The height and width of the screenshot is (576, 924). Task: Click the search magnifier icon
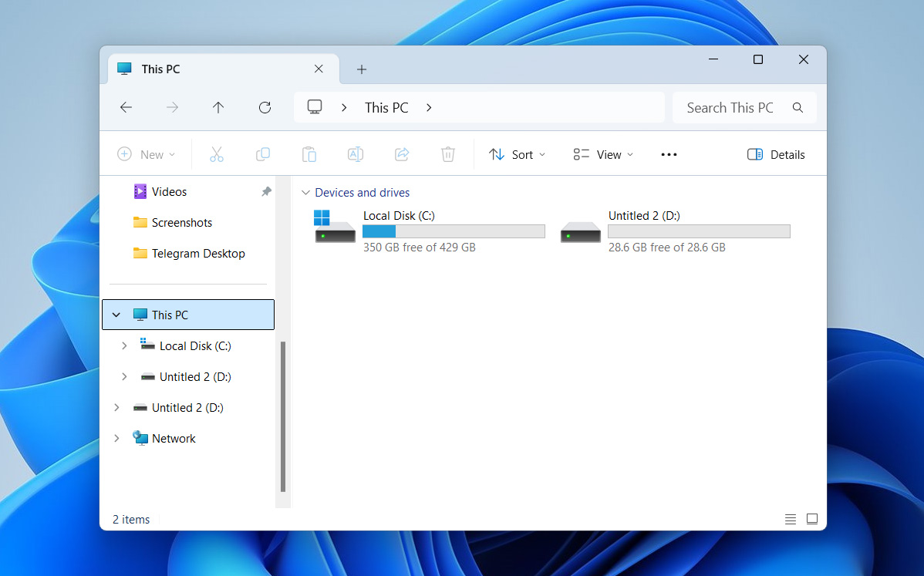798,107
